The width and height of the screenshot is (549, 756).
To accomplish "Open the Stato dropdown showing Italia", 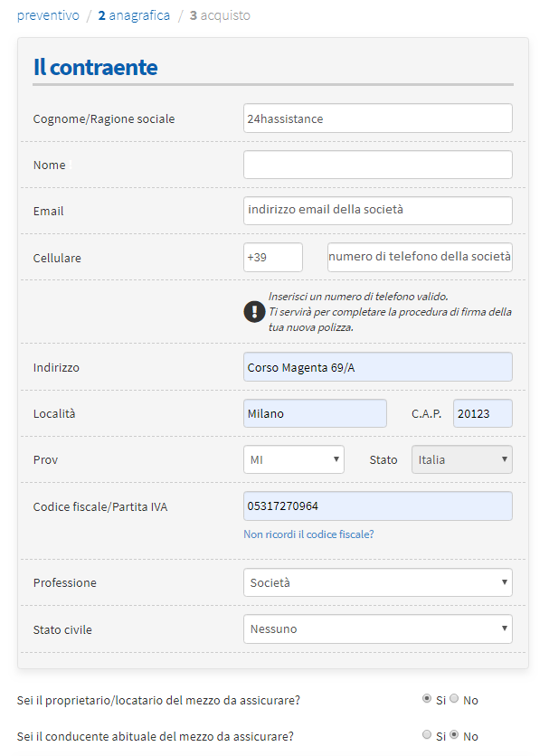I will (461, 459).
